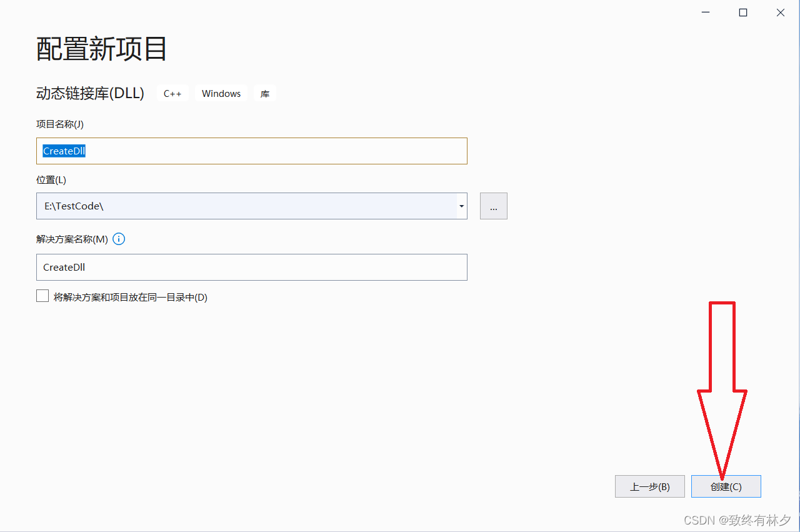Click the 创建(C) button

coord(726,486)
